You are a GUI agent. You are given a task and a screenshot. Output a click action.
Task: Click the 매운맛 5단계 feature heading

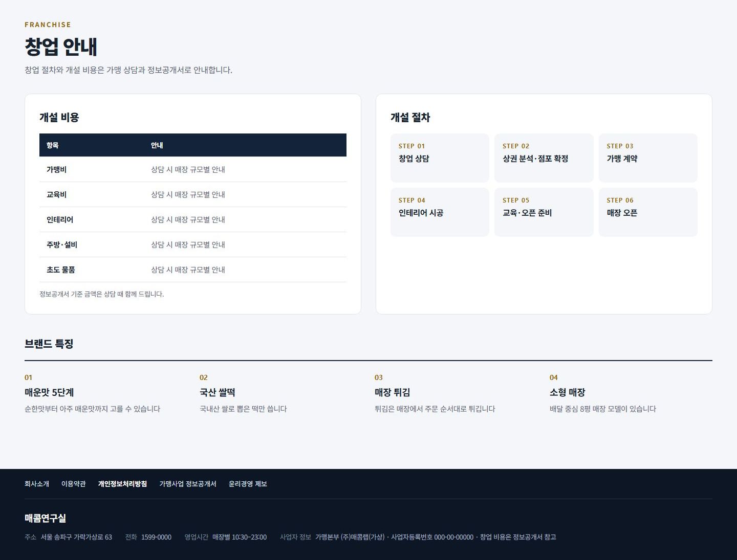pyautogui.click(x=49, y=392)
